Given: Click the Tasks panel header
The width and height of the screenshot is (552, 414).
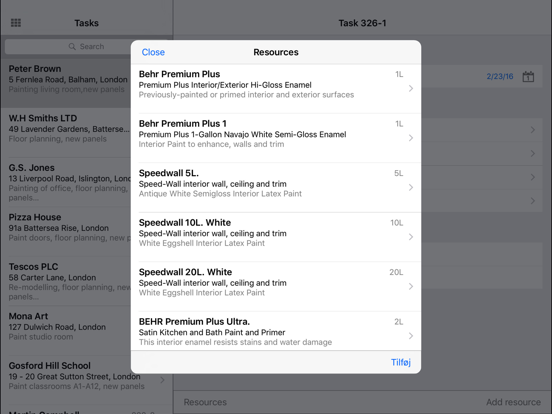Looking at the screenshot, I should [86, 23].
